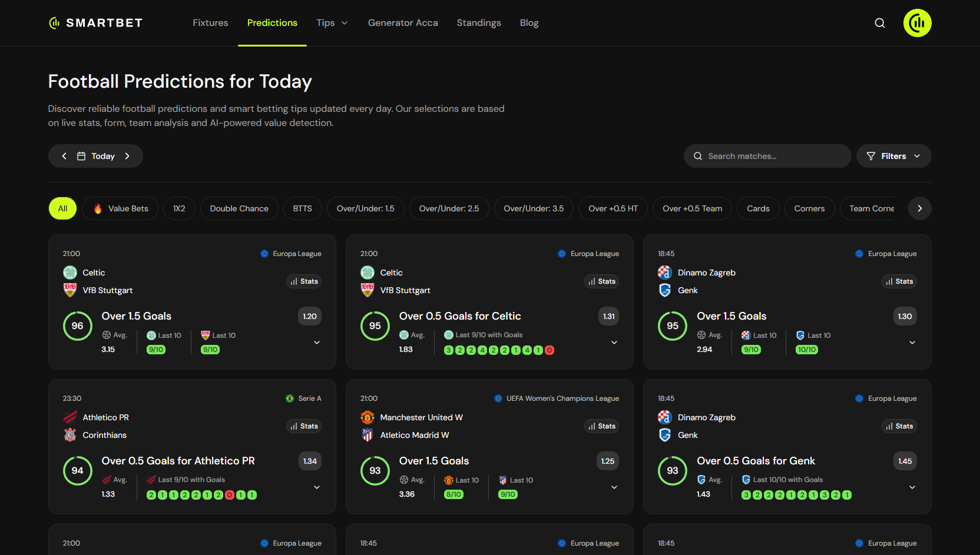Expand the Over 0.5 Goals for Genk card
The image size is (980, 555).
[x=912, y=487]
